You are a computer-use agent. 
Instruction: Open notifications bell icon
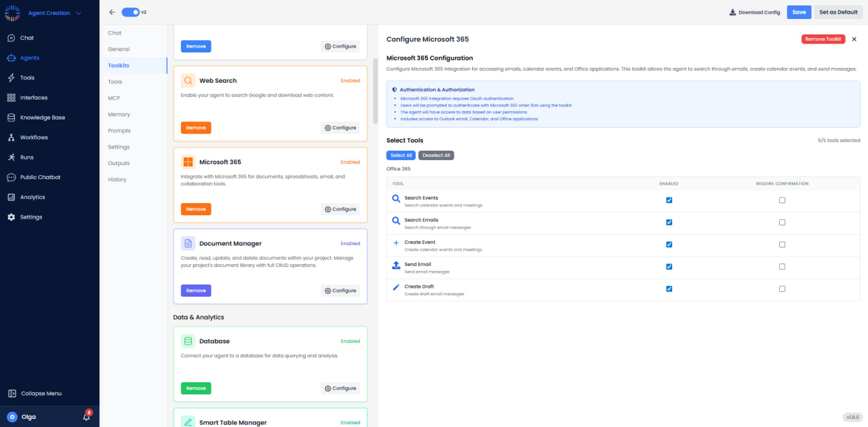pos(86,417)
